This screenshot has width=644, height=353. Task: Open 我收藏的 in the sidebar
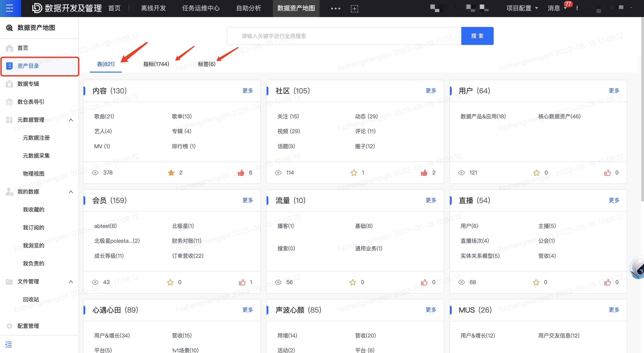tap(33, 210)
